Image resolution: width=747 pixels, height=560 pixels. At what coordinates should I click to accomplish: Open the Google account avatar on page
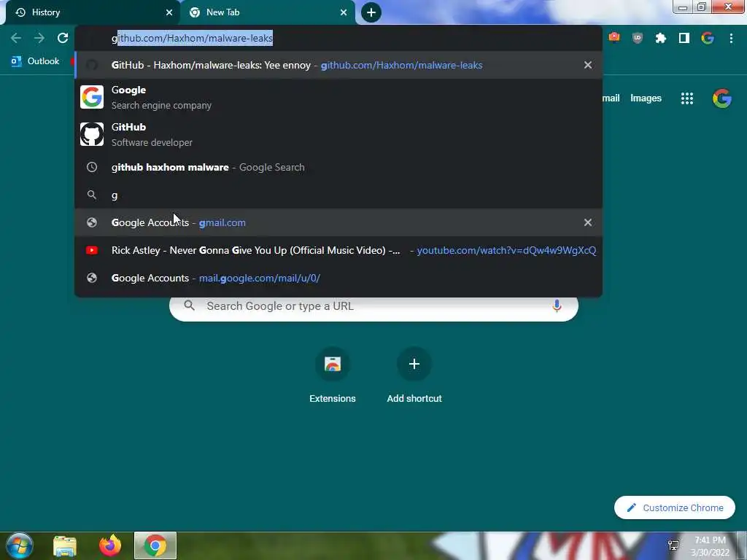click(x=721, y=98)
